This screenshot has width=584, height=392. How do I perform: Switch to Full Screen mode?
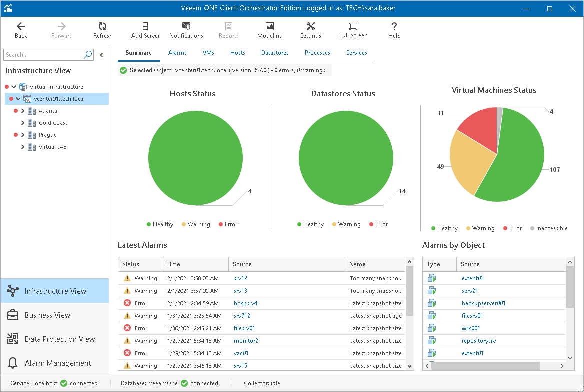(353, 30)
